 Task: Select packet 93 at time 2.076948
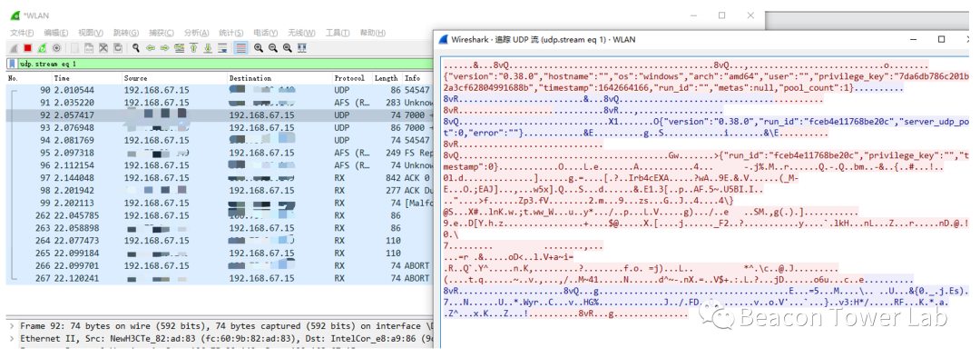[220, 128]
